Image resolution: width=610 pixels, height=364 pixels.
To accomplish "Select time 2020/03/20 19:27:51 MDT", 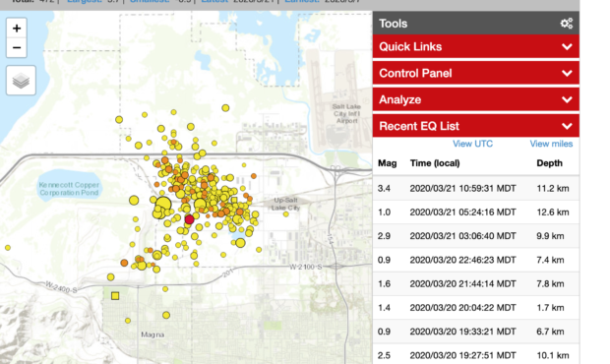I will pos(463,355).
